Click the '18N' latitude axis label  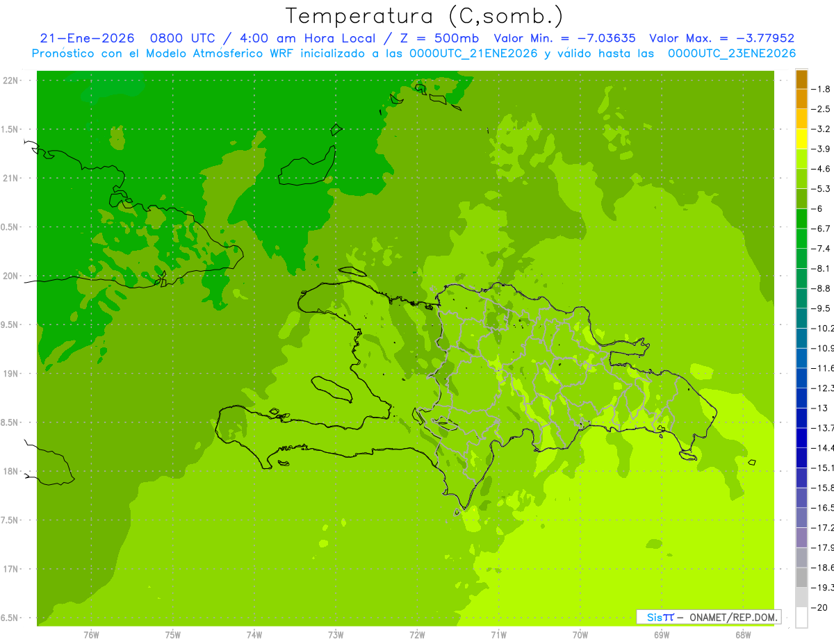(10, 471)
